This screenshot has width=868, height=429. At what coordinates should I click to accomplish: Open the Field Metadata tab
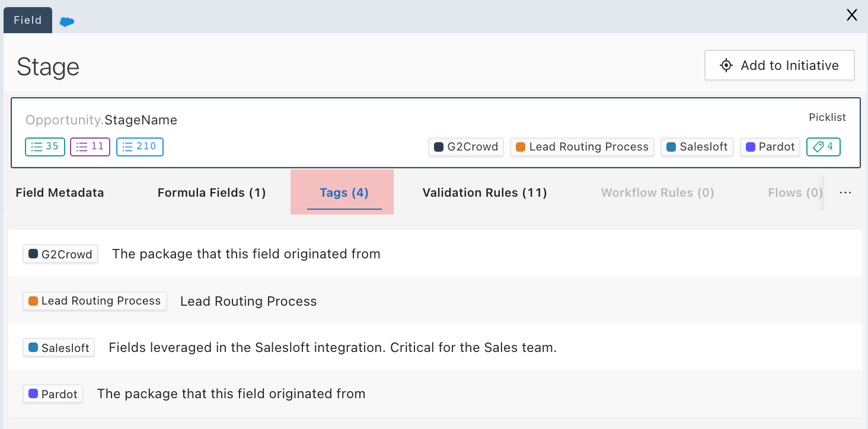60,193
